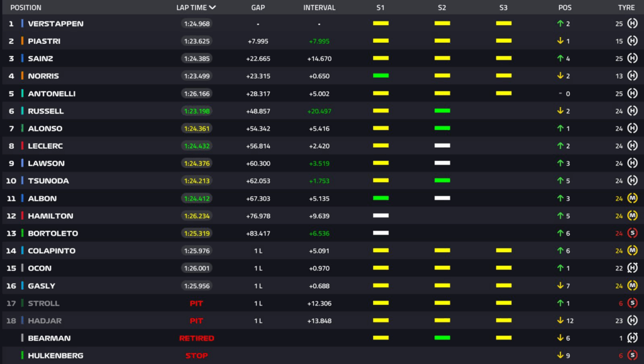Click Bortoleto's soft tyre icon
The width and height of the screenshot is (644, 364).
coord(633,233)
